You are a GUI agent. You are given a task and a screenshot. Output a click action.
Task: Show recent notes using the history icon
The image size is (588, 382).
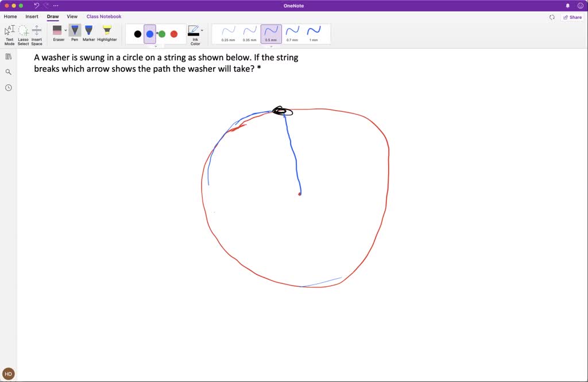8,87
